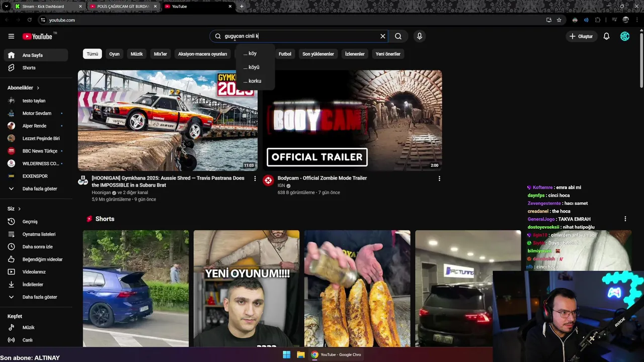The height and width of the screenshot is (362, 644).
Task: Reload the page in Chrome
Action: (29, 20)
